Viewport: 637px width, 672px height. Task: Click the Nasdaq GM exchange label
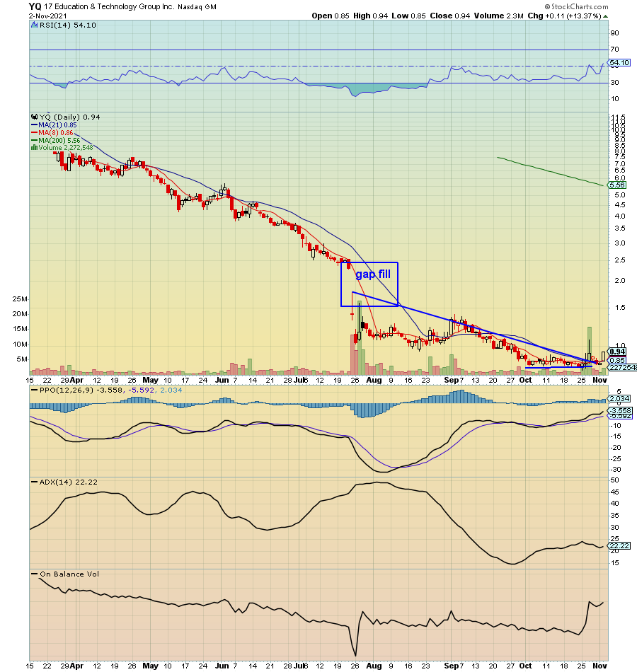(x=197, y=7)
